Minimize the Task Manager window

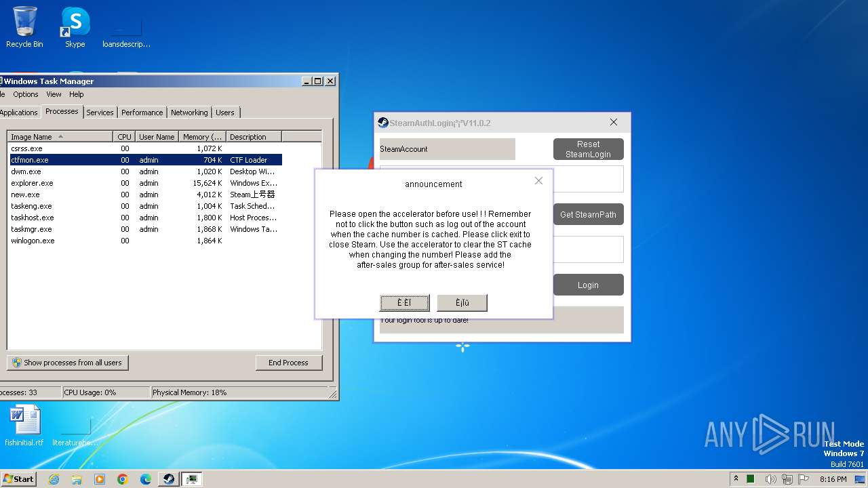pos(307,81)
